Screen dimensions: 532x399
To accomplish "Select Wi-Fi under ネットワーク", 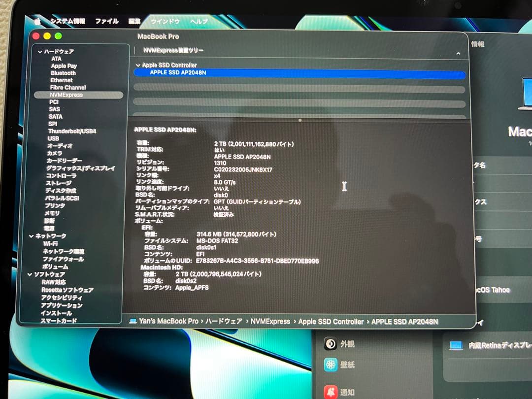I will coord(50,243).
